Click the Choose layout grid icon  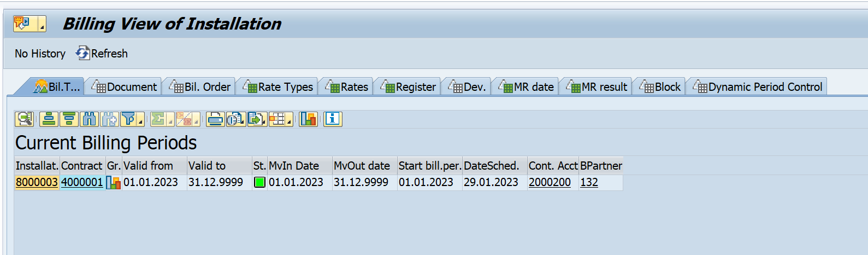tap(277, 119)
